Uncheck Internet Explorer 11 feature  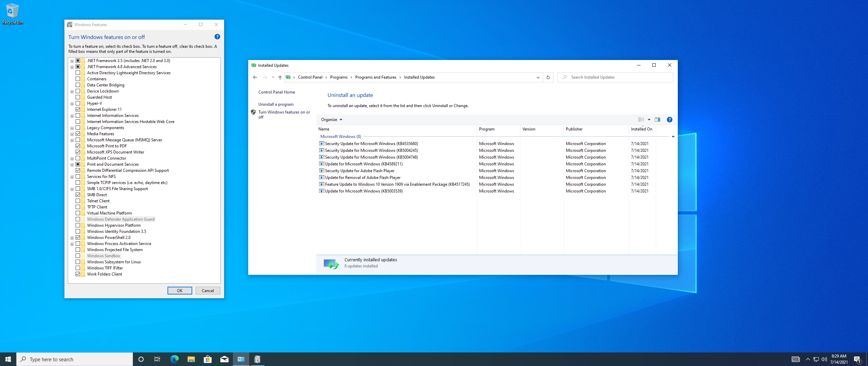pyautogui.click(x=78, y=109)
